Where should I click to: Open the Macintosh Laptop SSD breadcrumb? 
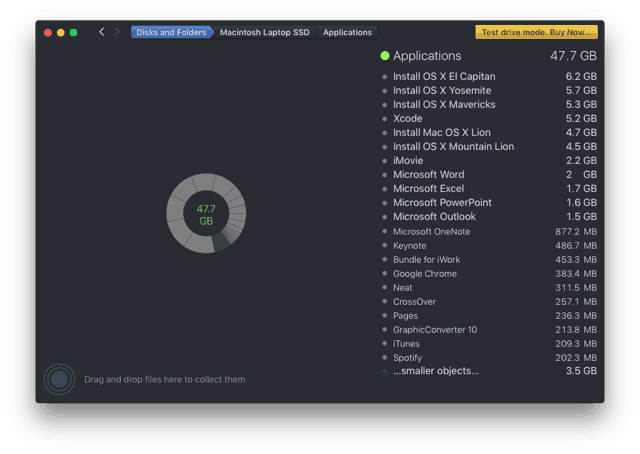[x=264, y=32]
